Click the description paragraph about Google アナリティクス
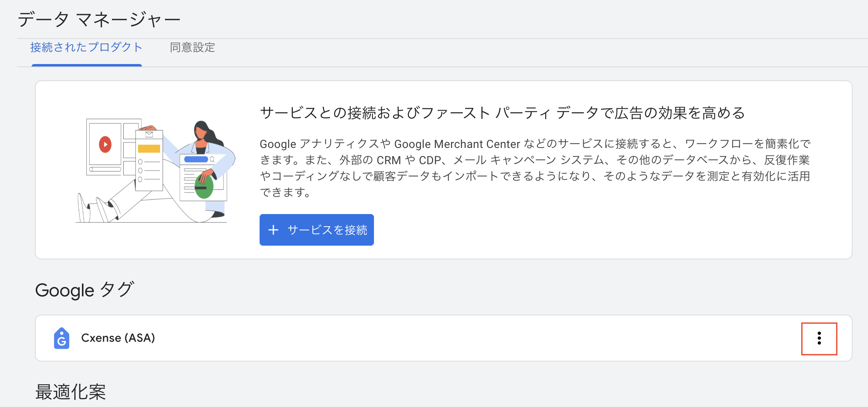 pos(535,168)
